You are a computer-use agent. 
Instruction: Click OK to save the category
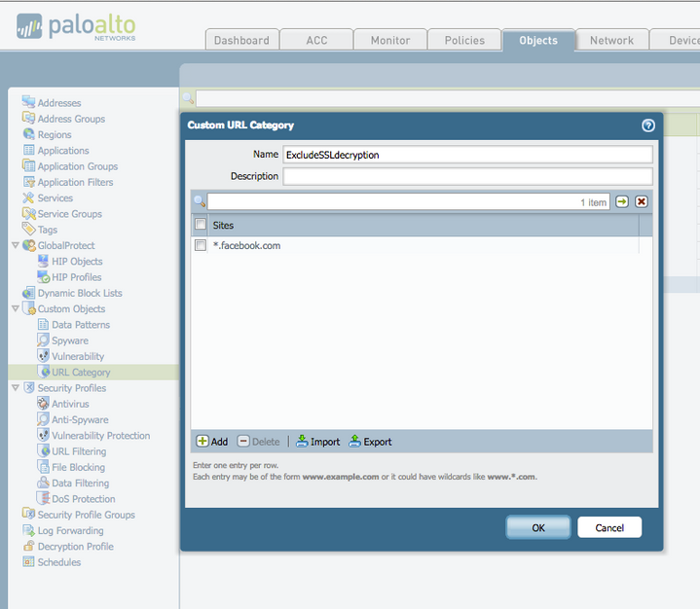tap(538, 527)
